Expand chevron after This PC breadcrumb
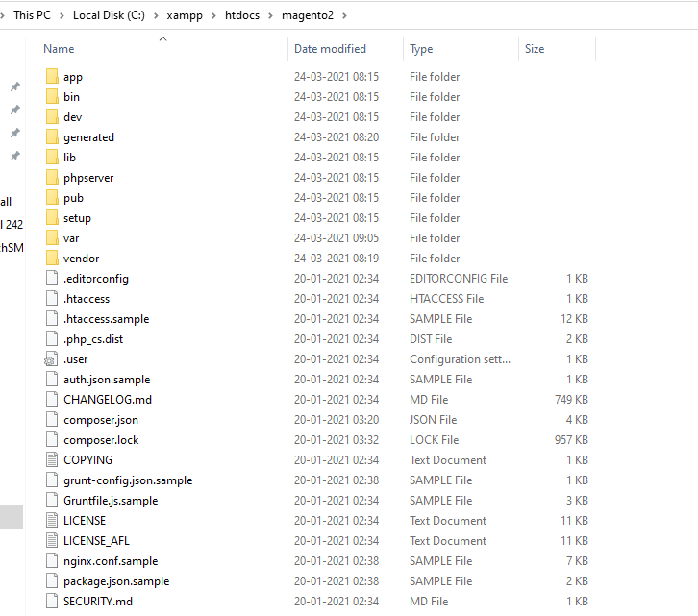The width and height of the screenshot is (698, 616). [62, 16]
